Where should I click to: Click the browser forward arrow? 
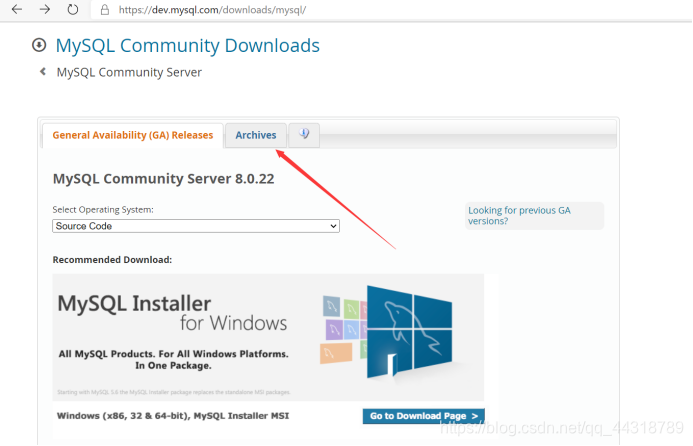pyautogui.click(x=45, y=9)
